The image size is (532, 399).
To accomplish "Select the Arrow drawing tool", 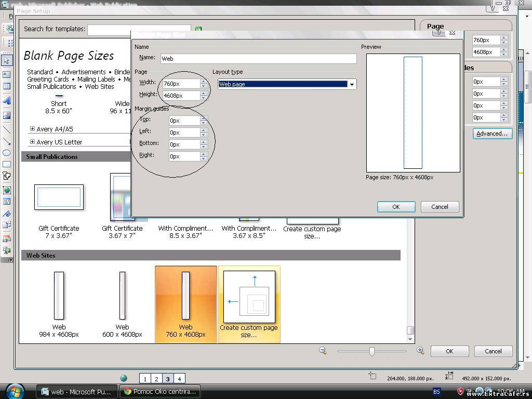I will (x=6, y=141).
